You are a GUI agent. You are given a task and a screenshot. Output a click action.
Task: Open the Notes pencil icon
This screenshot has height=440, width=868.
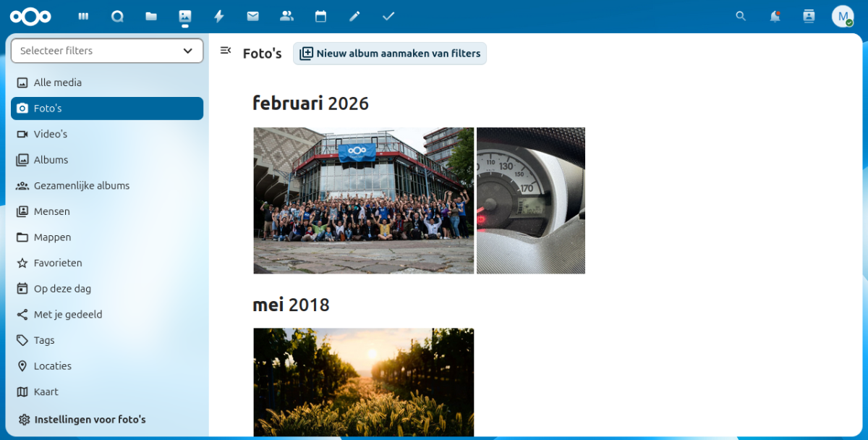354,16
